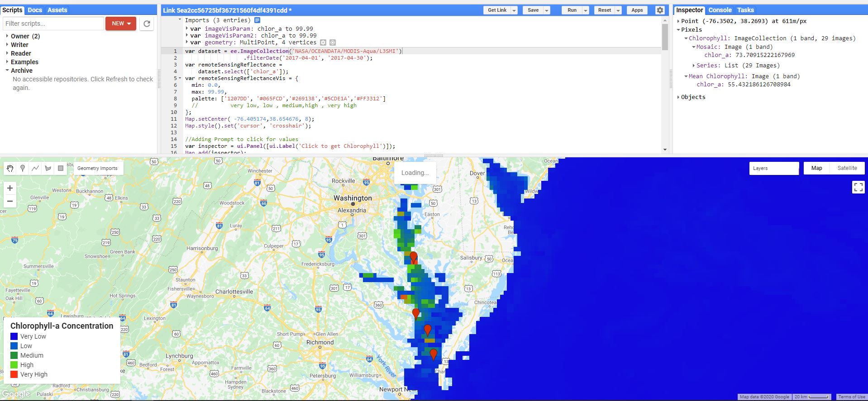Open the Imports notes icon

(257, 20)
